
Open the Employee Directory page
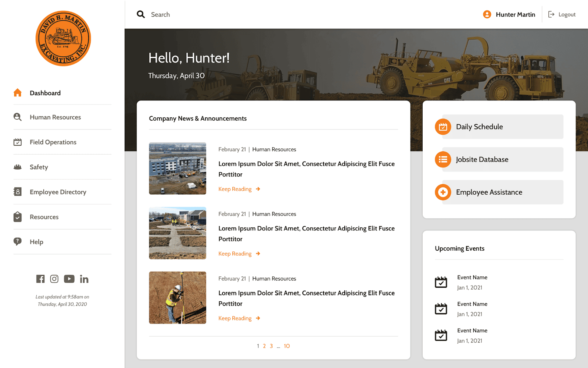click(58, 192)
